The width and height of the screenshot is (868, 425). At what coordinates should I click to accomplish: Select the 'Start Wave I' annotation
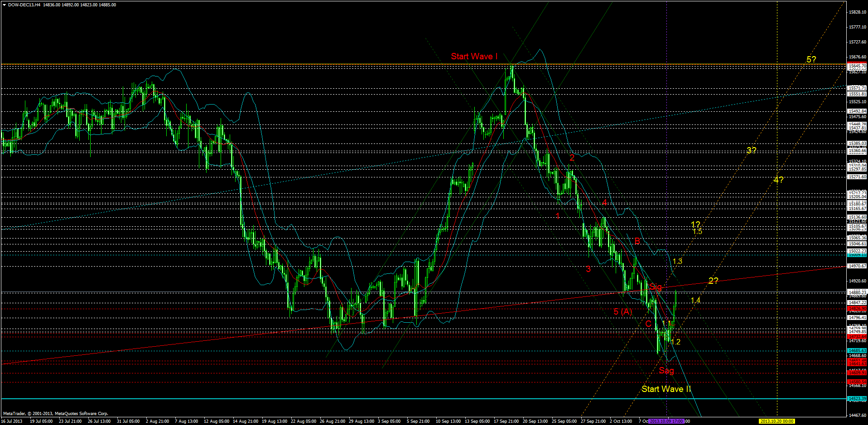pos(474,57)
